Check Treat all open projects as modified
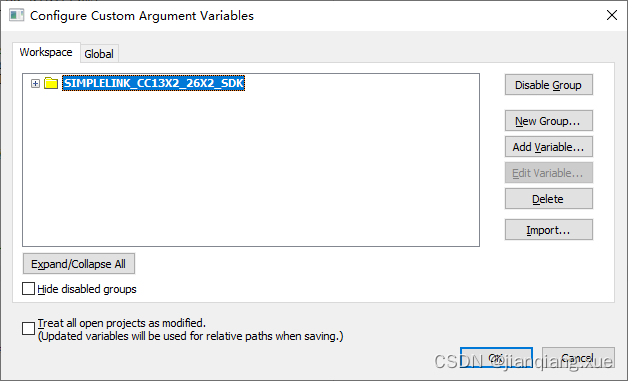 click(28, 329)
